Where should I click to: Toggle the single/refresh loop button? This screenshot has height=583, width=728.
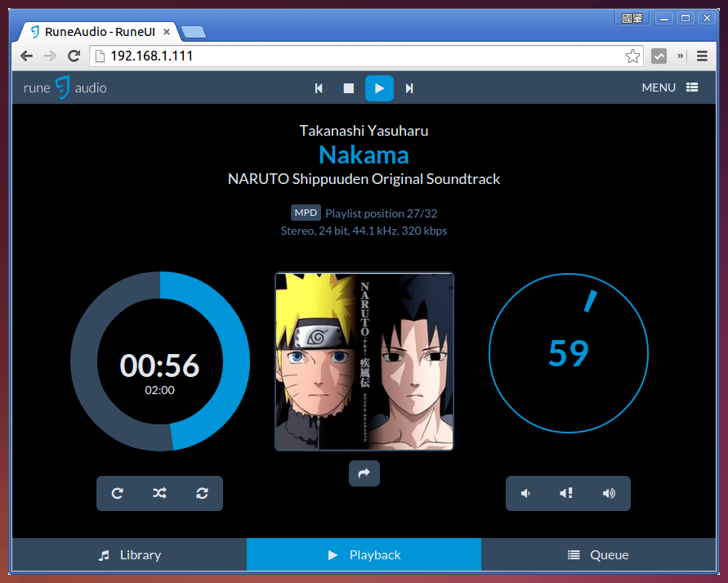tap(202, 493)
